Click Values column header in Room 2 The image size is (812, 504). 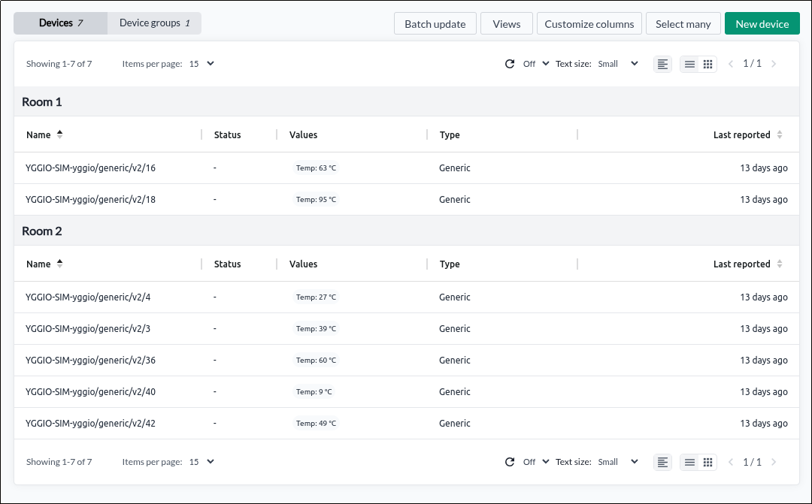point(304,264)
